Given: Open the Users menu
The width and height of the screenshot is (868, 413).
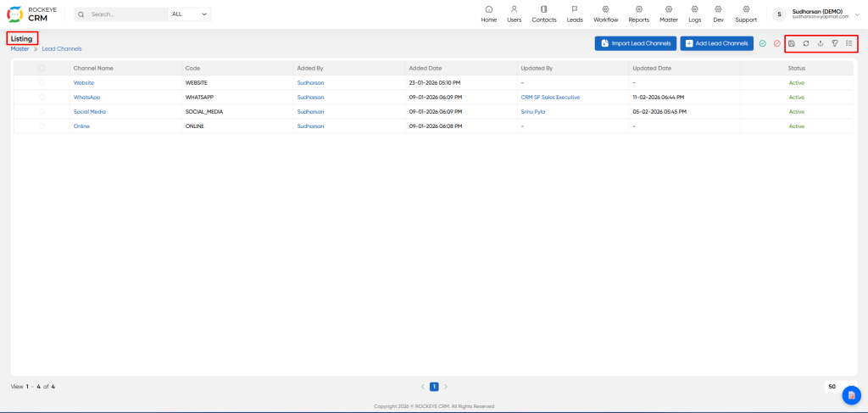Looking at the screenshot, I should point(515,14).
